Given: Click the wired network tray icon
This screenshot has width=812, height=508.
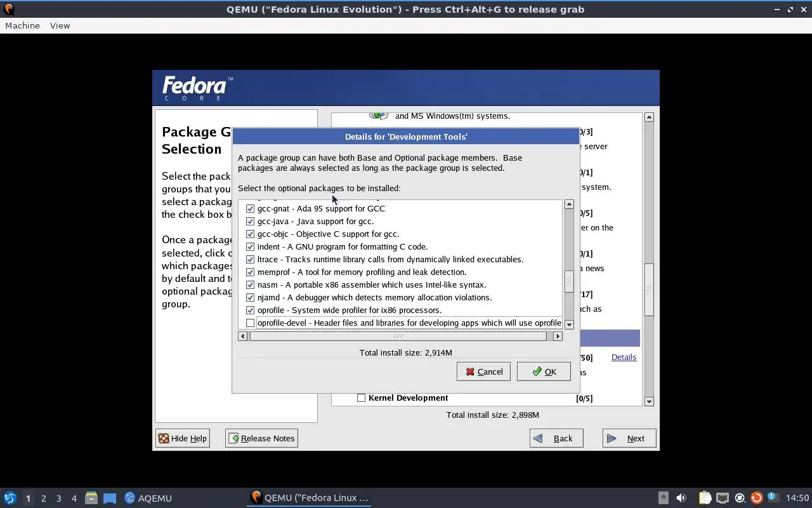Looking at the screenshot, I should 723,498.
